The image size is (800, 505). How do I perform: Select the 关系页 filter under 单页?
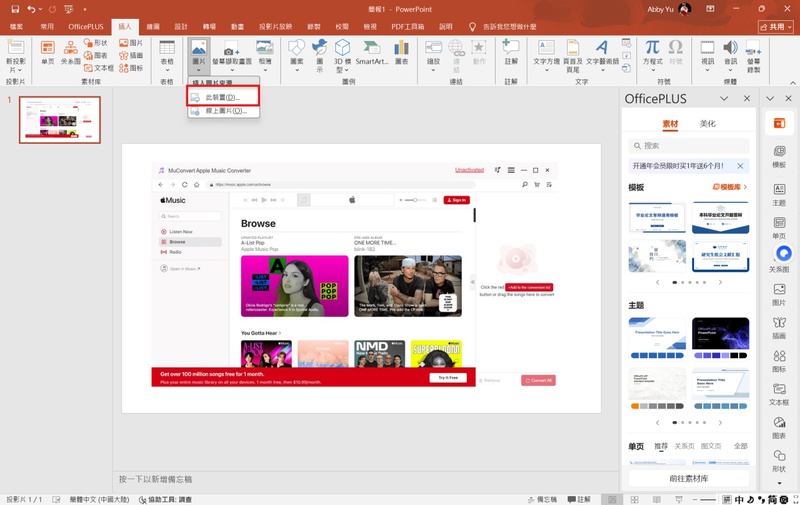684,446
